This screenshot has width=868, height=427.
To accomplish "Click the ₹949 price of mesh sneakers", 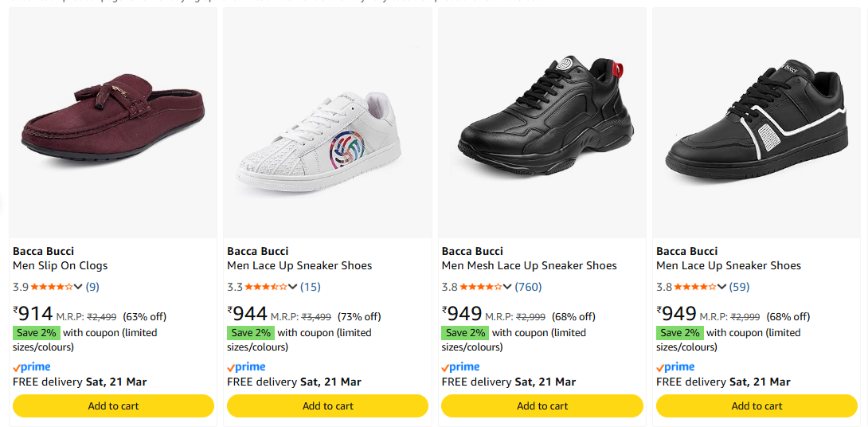I will [x=462, y=314].
